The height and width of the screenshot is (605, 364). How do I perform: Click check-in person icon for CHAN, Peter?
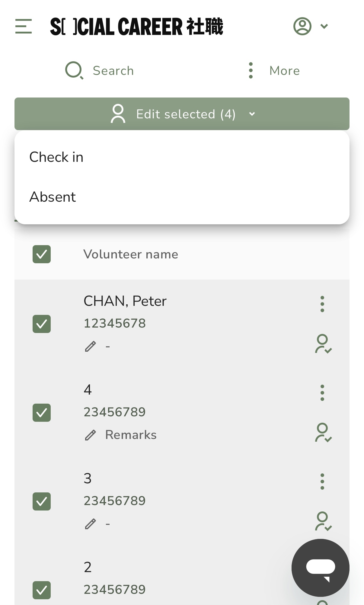coord(323,344)
